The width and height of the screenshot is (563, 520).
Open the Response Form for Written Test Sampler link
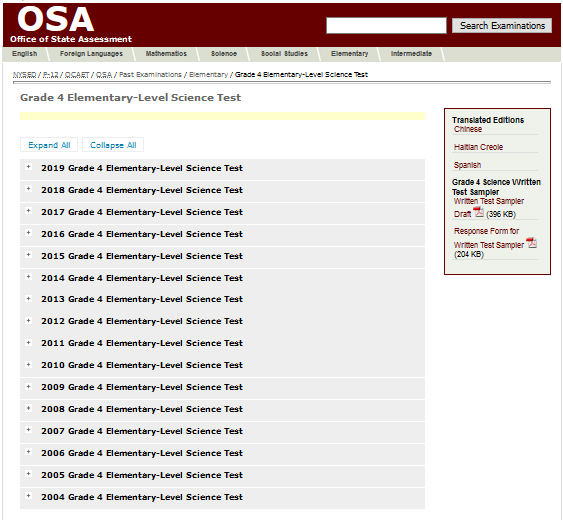pos(489,238)
